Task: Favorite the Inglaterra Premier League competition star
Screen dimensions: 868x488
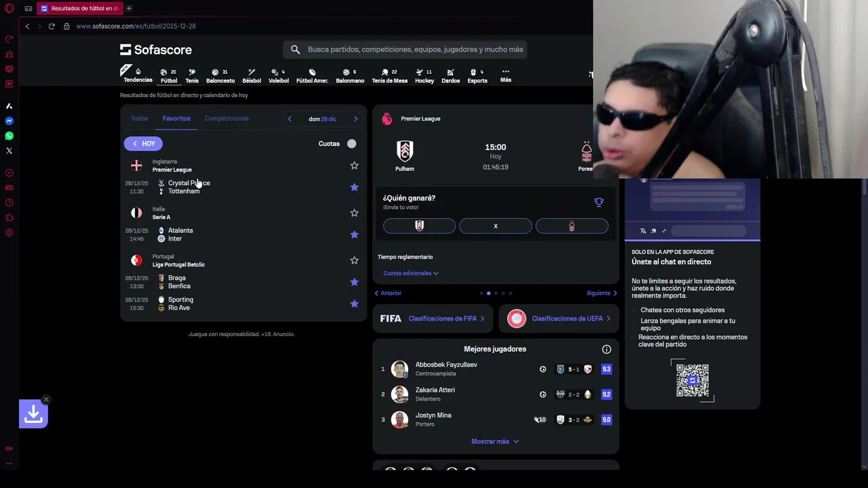Action: pos(354,165)
